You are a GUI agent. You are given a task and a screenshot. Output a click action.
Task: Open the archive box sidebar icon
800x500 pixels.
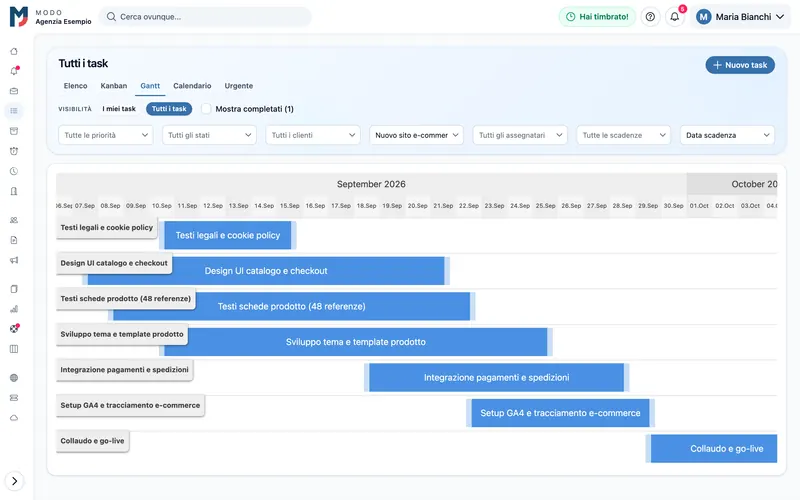pyautogui.click(x=14, y=131)
